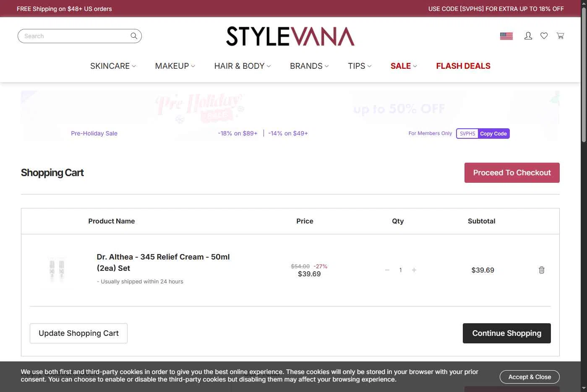Open the Flash Deals page
The height and width of the screenshot is (392, 587).
pos(463,66)
